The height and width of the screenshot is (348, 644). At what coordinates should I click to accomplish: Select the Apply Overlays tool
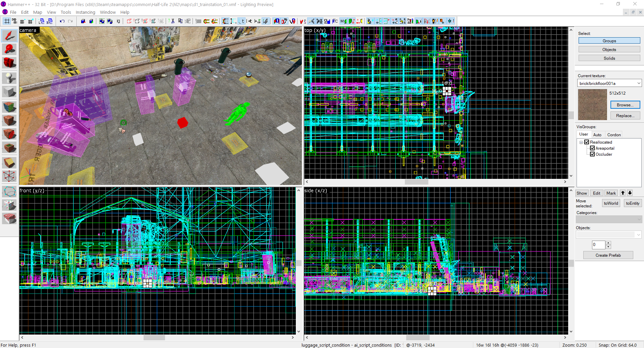(x=9, y=147)
